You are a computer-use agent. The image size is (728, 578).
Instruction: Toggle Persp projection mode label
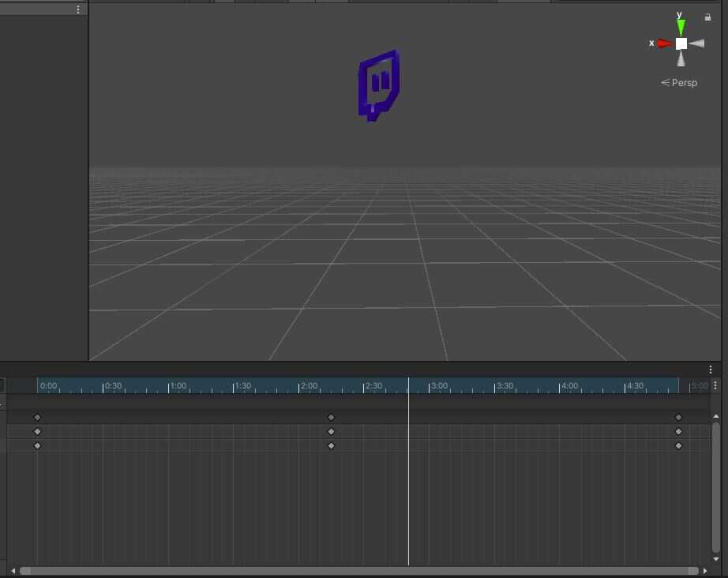tap(680, 83)
